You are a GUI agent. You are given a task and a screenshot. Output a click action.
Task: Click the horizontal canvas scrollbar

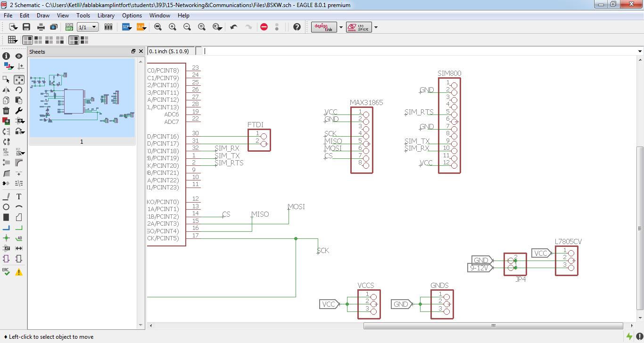coord(493,326)
